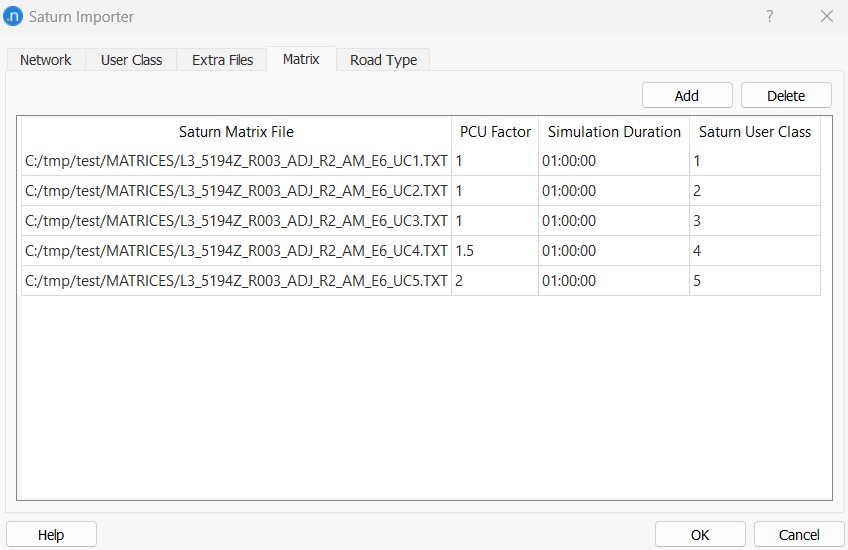Screen dimensions: 848x550
Task: Click the Simulation Duration column header
Action: tap(614, 131)
